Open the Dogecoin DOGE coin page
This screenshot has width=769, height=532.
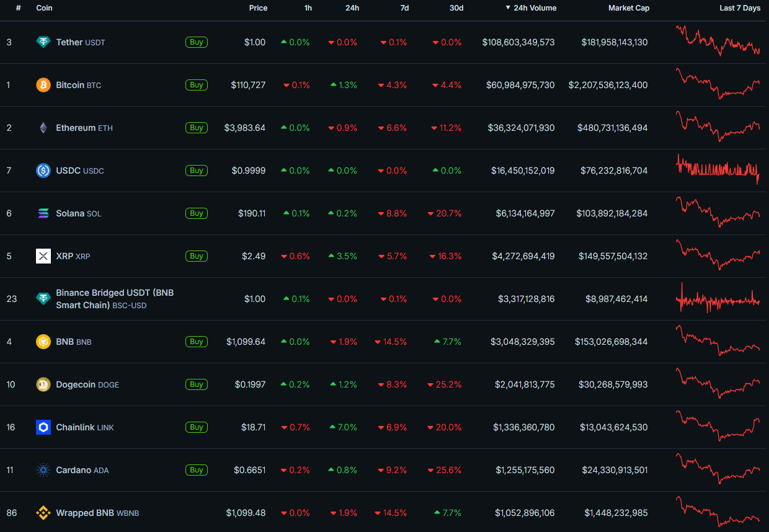(87, 384)
